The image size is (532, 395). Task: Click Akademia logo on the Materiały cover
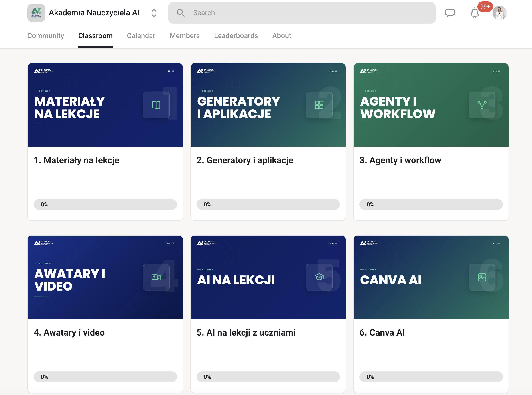[43, 71]
